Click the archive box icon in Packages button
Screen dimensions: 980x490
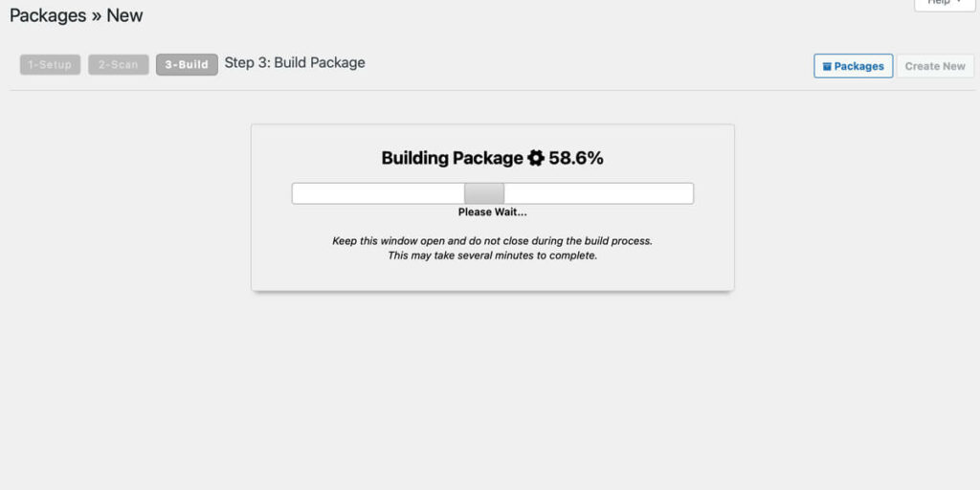827,66
